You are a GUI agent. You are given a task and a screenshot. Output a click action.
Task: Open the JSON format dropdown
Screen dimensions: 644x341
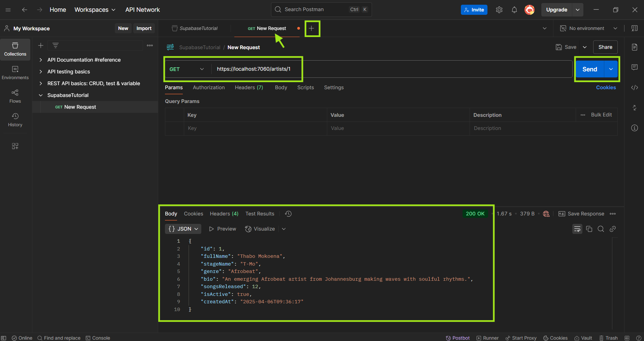tap(183, 229)
